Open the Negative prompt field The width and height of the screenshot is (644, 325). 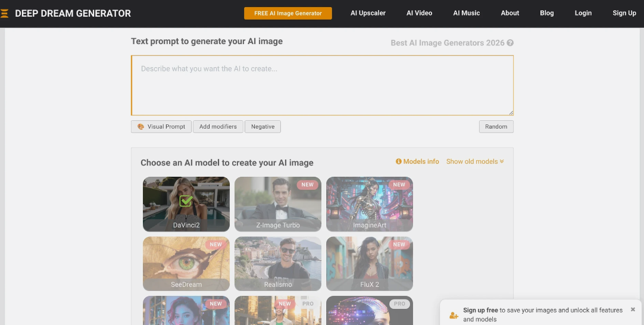(262, 127)
